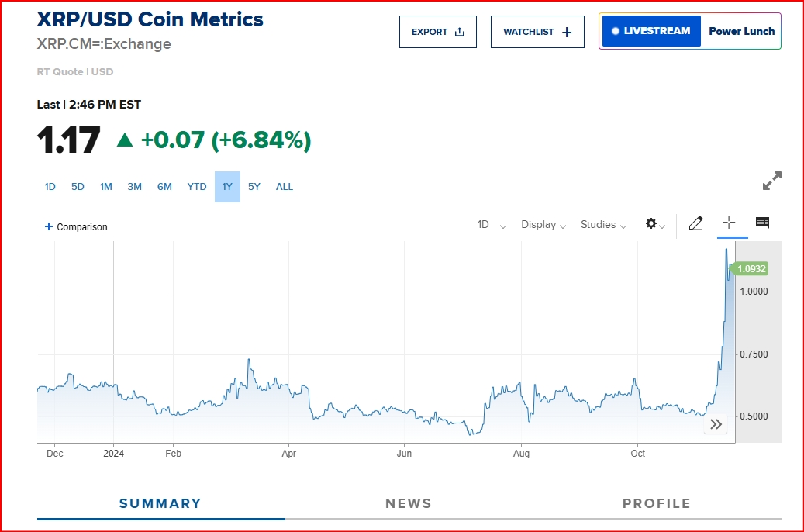
Task: Select the YTD time range
Action: tap(197, 187)
